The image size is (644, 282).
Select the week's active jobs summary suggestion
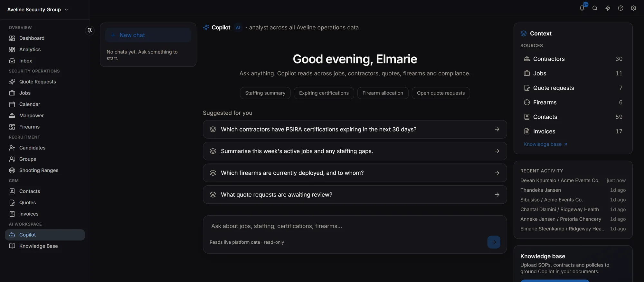click(x=355, y=151)
